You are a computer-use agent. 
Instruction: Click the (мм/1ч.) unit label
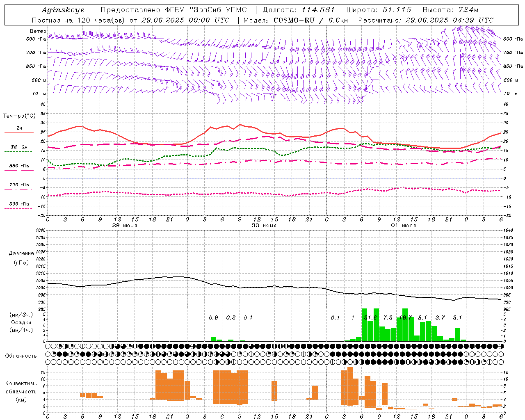(21, 330)
